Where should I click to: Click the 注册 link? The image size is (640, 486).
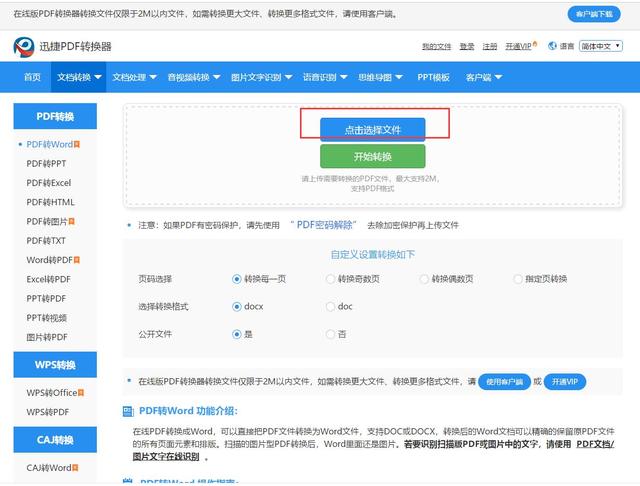click(x=490, y=47)
